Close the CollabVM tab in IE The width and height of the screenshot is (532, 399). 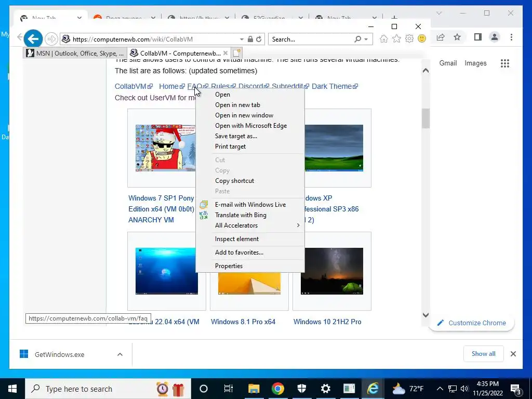tap(225, 53)
